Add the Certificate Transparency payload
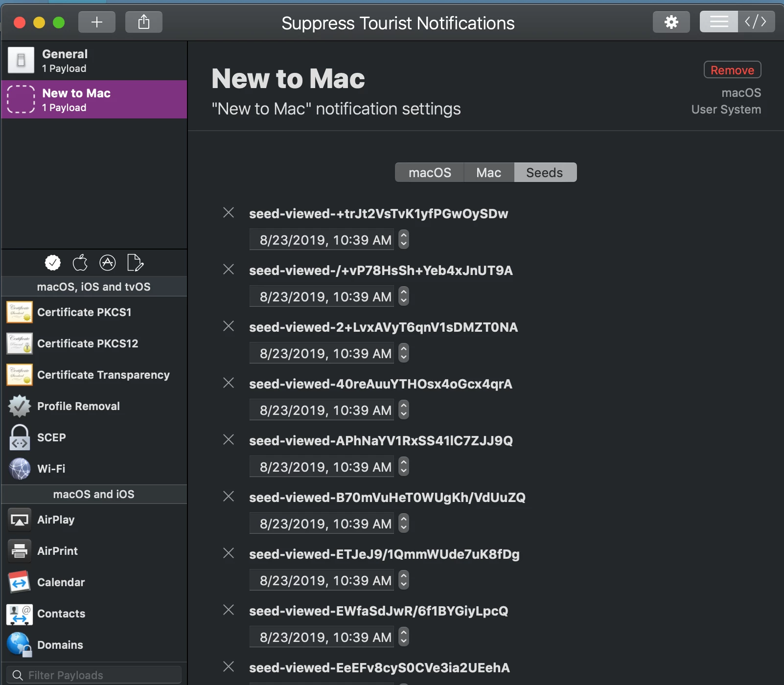Image resolution: width=784 pixels, height=685 pixels. click(94, 375)
